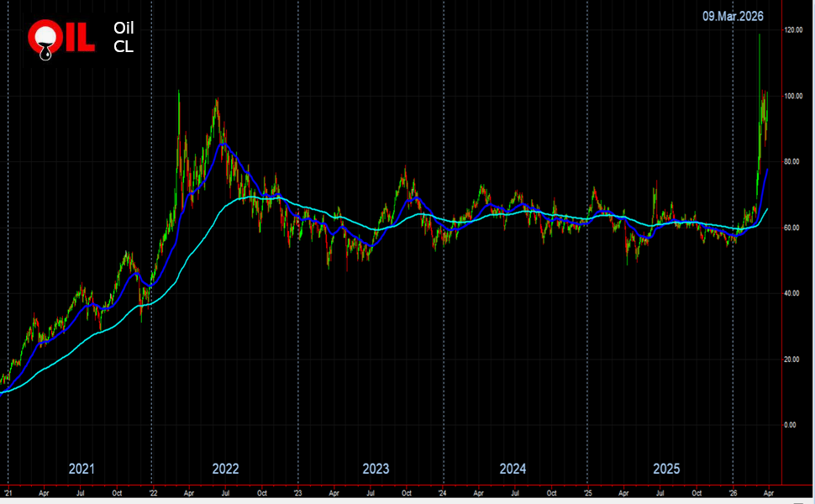Select the 2023 year label

tap(376, 469)
